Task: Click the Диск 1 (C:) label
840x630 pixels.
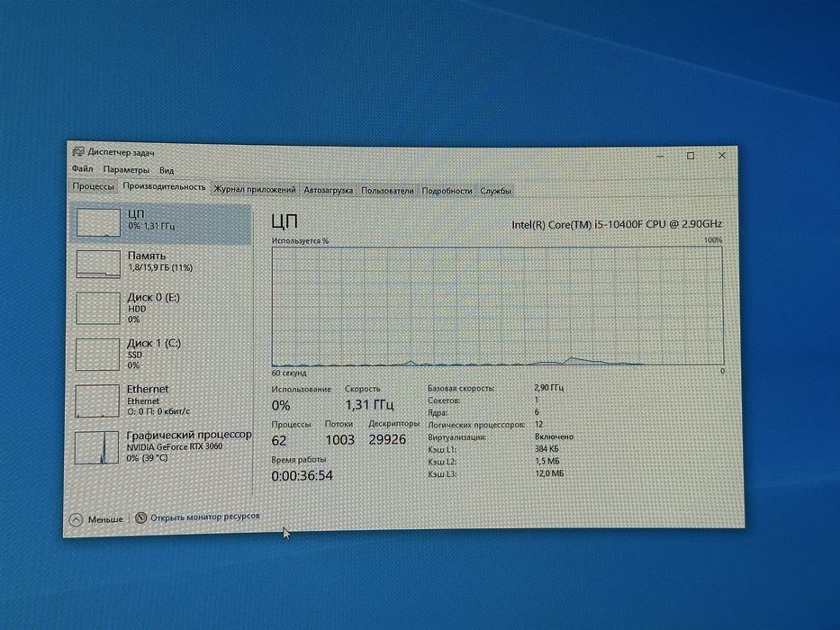Action: (154, 343)
